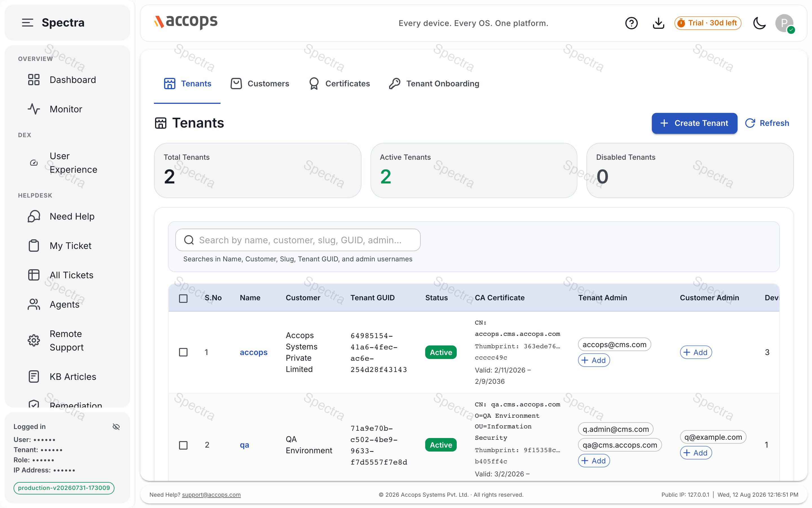Check the box for the accops row
The image size is (812, 508).
(x=183, y=352)
